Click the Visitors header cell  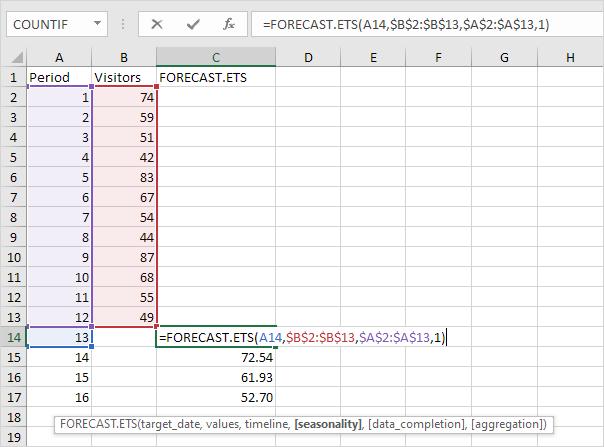pos(124,77)
